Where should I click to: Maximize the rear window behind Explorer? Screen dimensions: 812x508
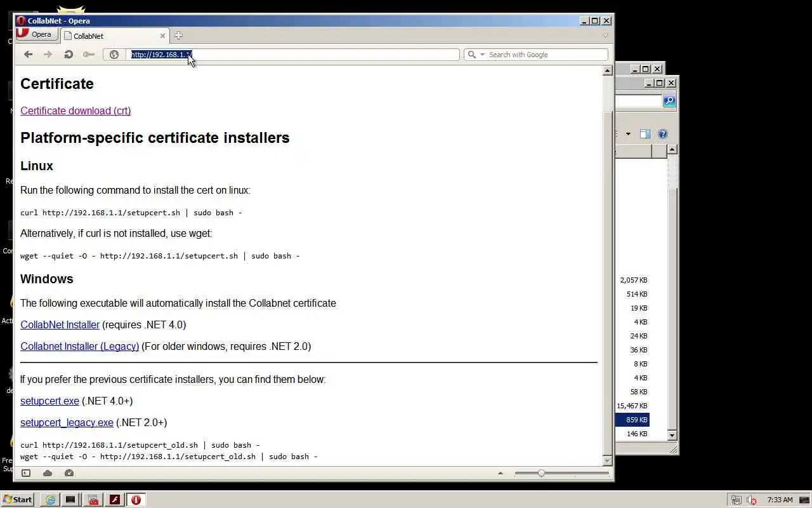click(x=646, y=69)
